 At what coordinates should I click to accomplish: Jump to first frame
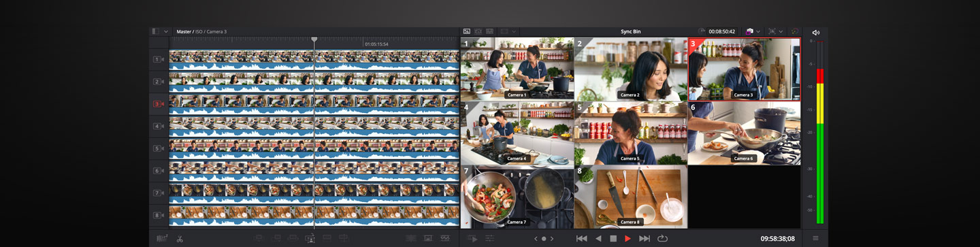pyautogui.click(x=581, y=239)
